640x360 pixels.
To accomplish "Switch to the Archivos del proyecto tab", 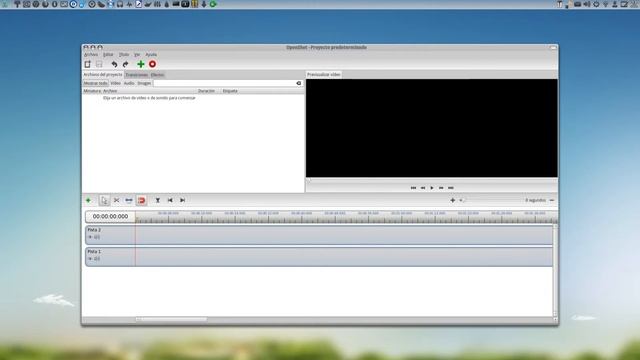I will coord(103,75).
